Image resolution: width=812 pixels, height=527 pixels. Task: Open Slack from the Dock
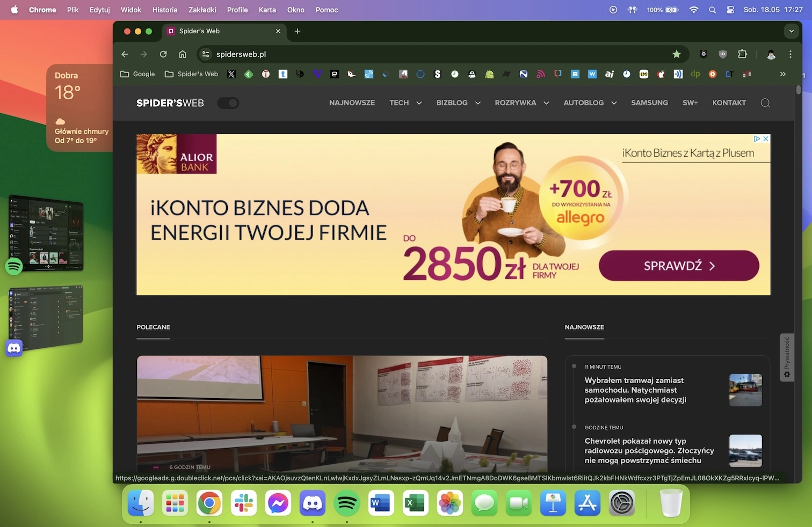click(244, 503)
